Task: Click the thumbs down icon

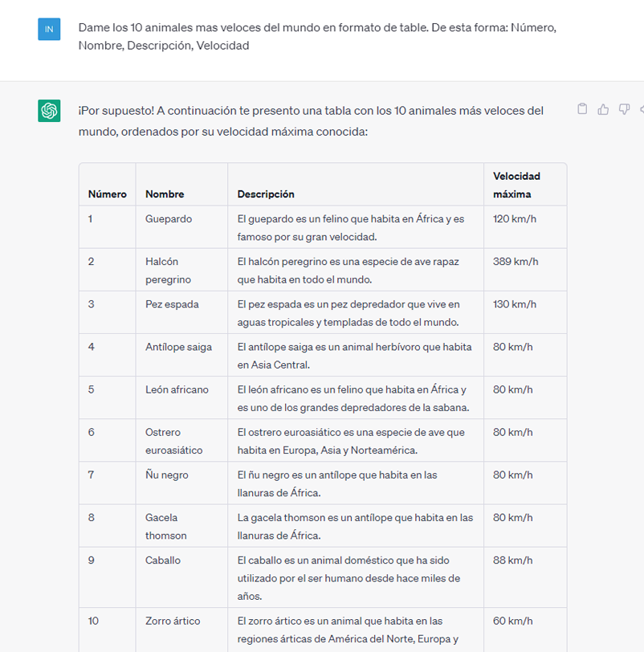Action: [x=624, y=109]
